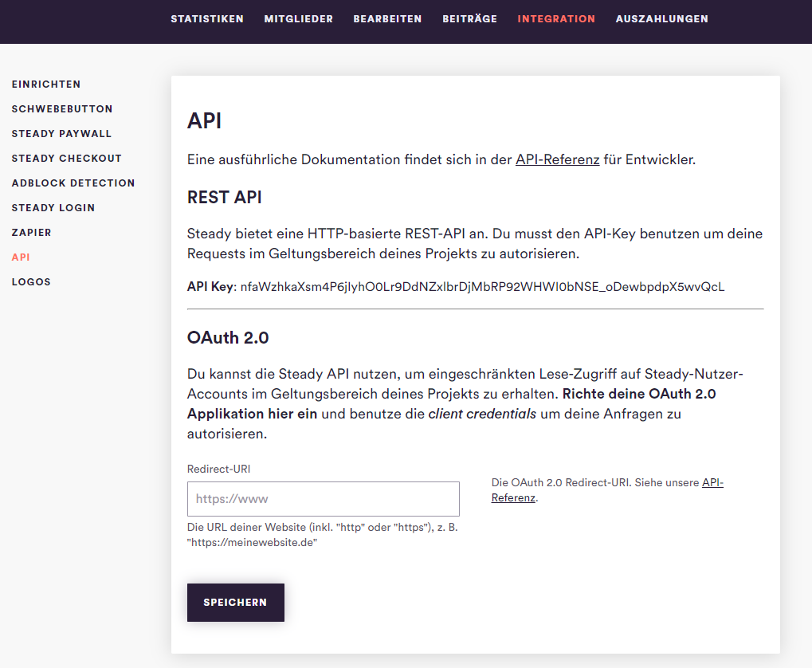Select Steady Login in the sidebar
This screenshot has width=812, height=668.
(53, 208)
